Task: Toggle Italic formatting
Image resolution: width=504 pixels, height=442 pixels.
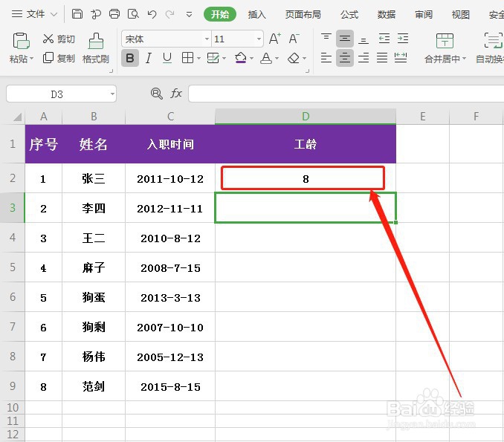Action: coord(148,58)
